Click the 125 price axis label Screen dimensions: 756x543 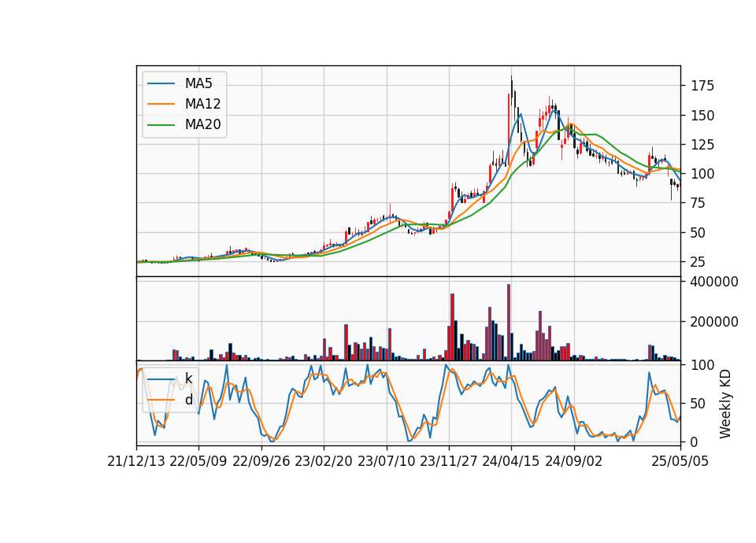tap(702, 145)
